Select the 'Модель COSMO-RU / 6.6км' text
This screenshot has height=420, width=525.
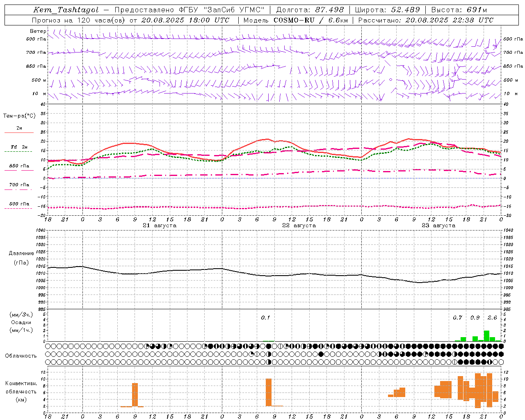point(296,20)
